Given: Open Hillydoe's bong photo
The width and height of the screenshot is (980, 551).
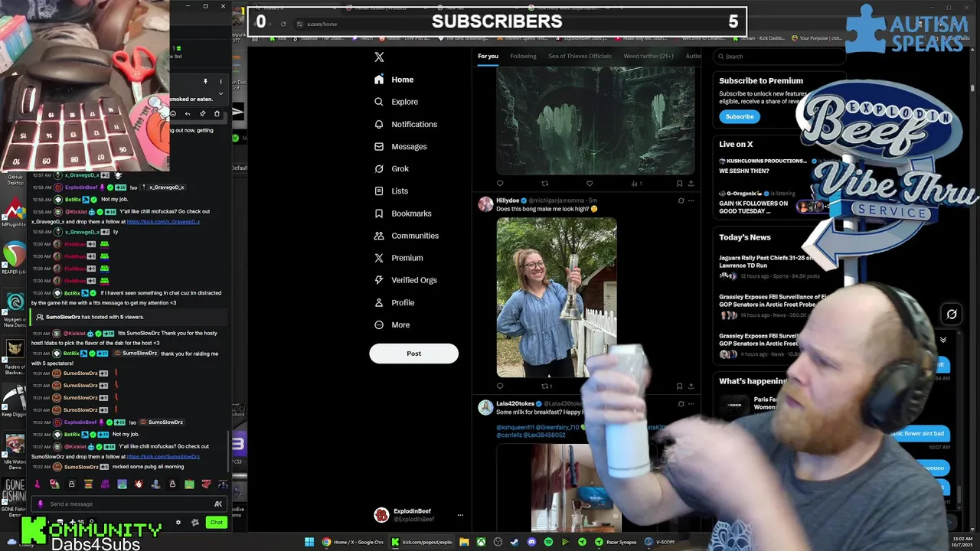Looking at the screenshot, I should coord(557,298).
